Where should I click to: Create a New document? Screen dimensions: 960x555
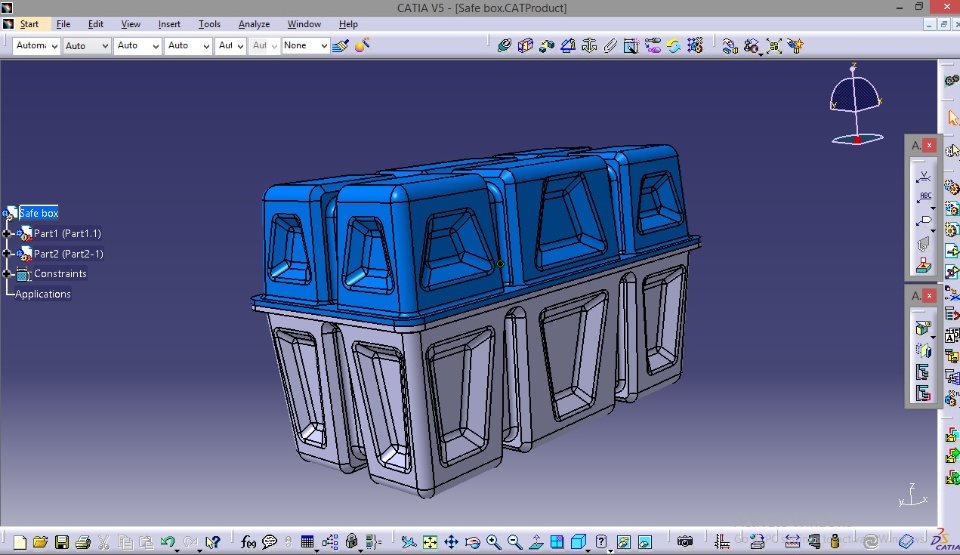tap(20, 542)
